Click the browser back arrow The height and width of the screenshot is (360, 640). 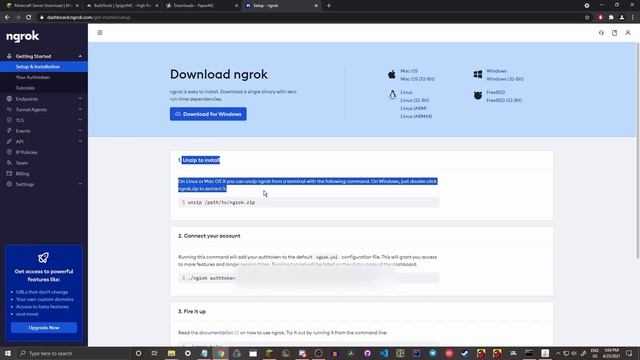coord(7,18)
